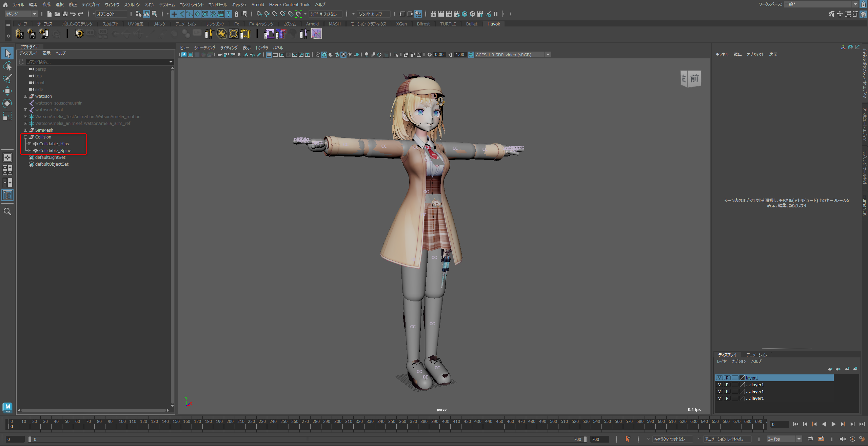868x446 pixels.
Task: Open the 24 fps frame rate dropdown
Action: [784, 439]
